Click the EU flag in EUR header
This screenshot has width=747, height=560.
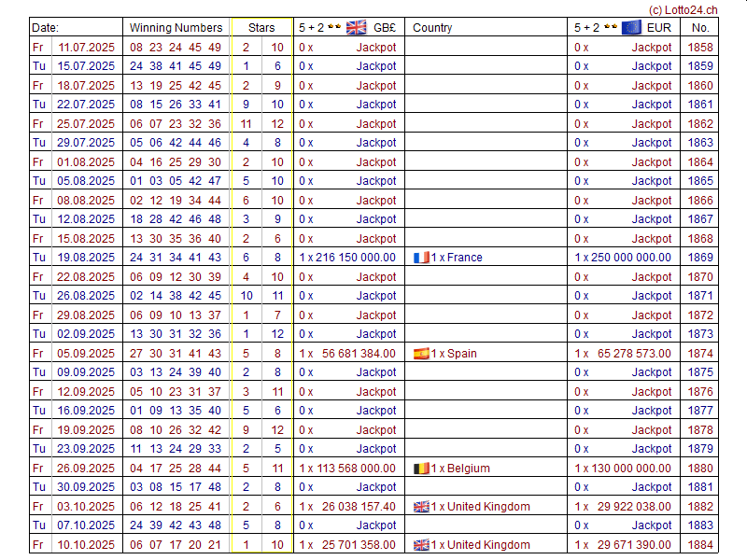point(631,27)
